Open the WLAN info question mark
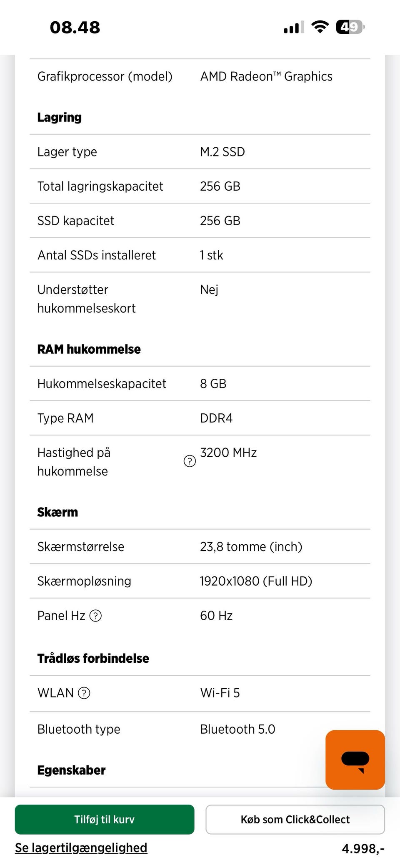Viewport: 400px width, 868px height. coord(84,693)
